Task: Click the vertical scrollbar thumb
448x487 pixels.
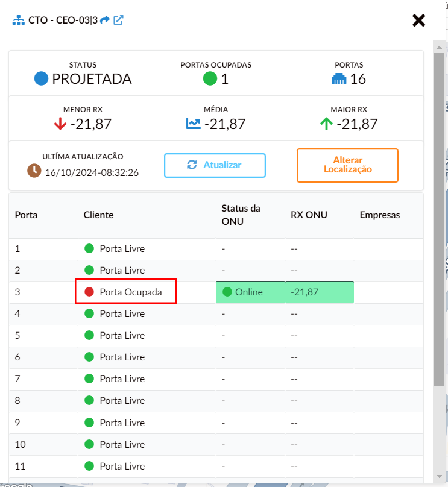Action: click(439, 219)
